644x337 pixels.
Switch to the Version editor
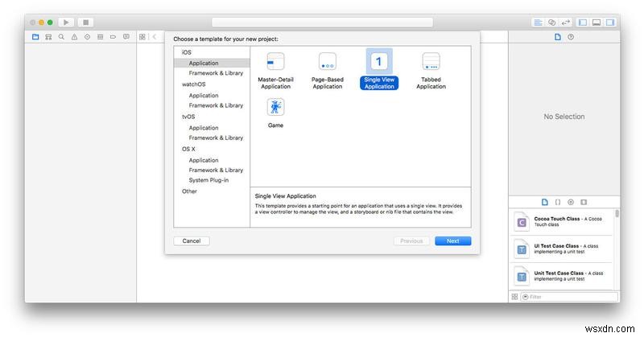(x=566, y=22)
